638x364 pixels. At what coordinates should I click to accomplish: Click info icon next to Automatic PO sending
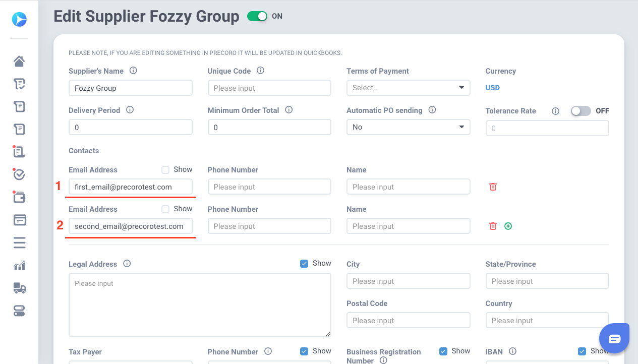[x=432, y=109]
